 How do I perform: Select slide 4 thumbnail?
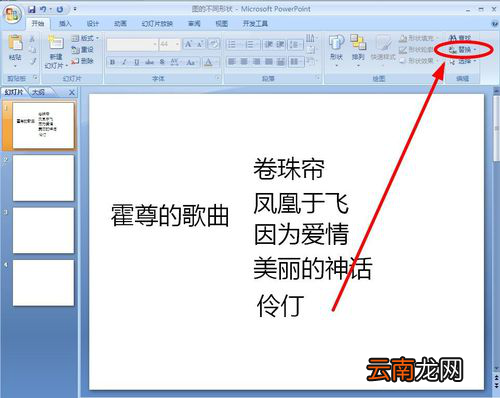point(43,283)
